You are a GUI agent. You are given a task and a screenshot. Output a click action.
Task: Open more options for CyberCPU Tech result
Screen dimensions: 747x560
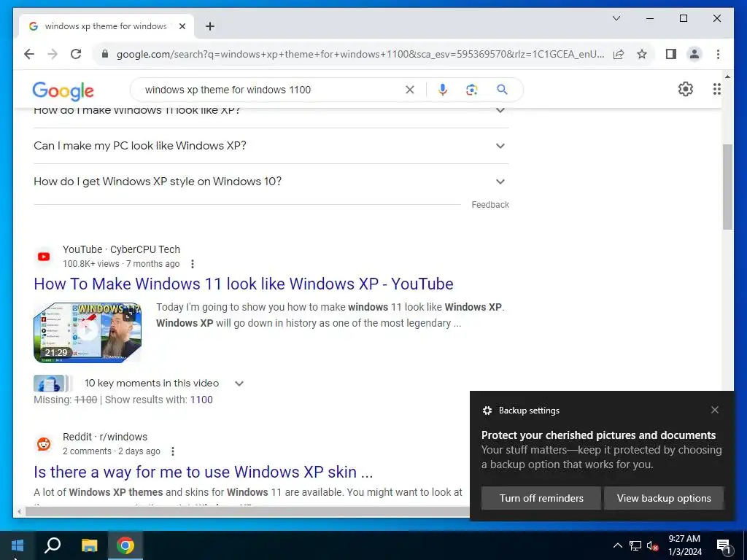click(x=193, y=264)
